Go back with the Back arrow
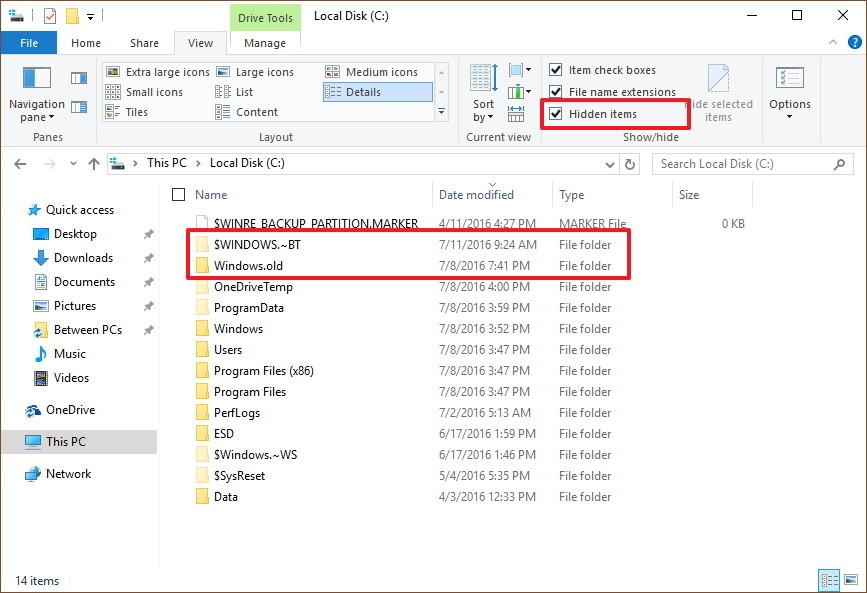 (x=20, y=164)
